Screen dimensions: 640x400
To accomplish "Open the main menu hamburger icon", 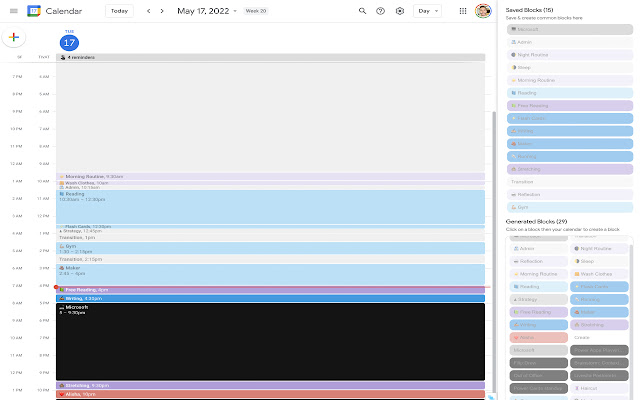I will (x=13, y=11).
